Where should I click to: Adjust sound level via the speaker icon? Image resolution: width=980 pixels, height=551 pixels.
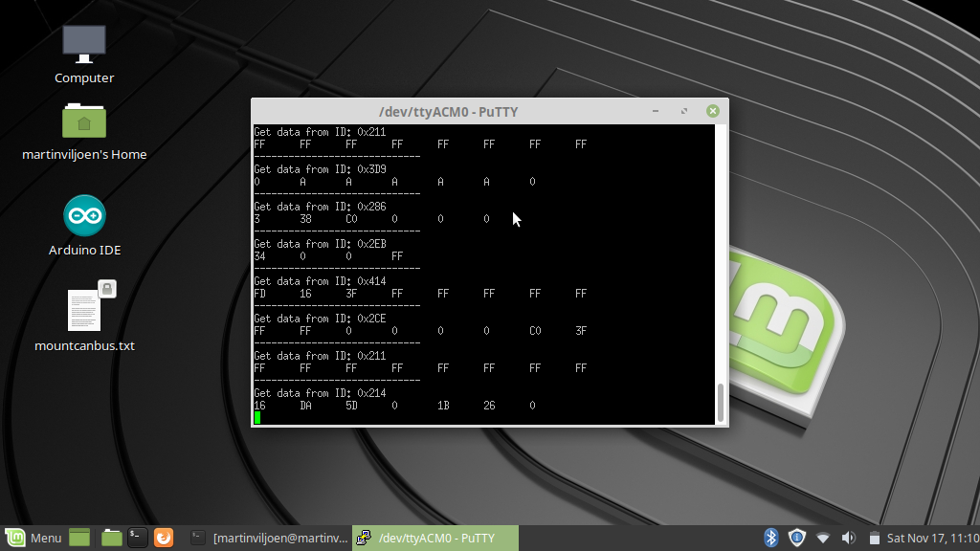point(848,538)
